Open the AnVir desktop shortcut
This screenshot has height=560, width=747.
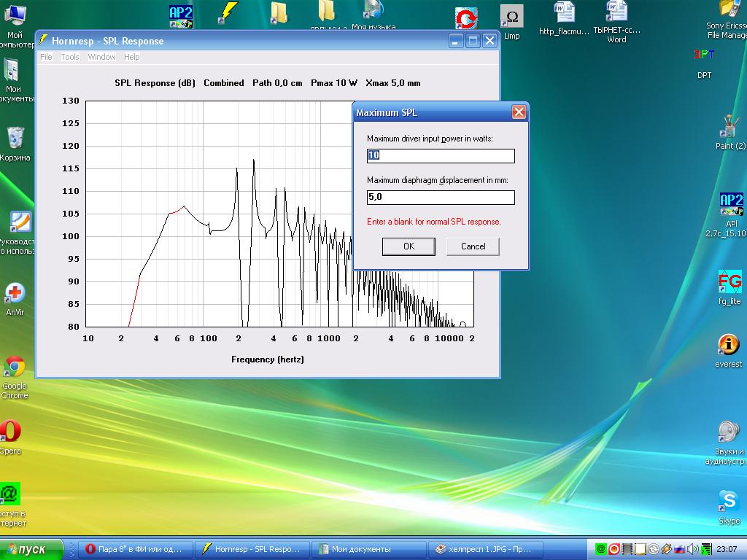15,300
